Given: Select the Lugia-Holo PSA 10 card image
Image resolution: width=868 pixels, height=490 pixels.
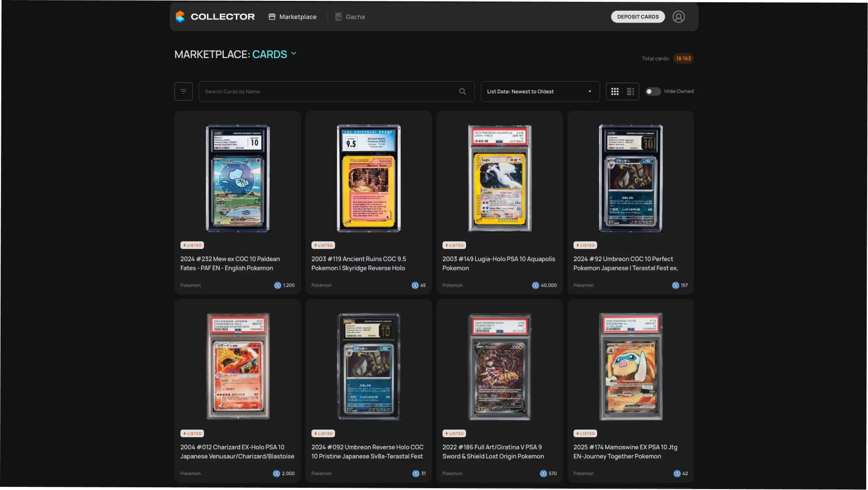Looking at the screenshot, I should coord(499,179).
